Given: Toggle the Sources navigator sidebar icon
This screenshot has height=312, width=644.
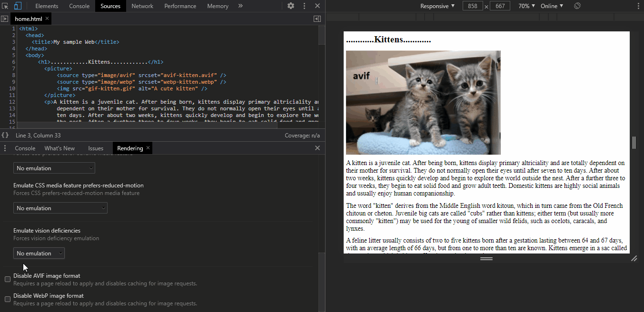Looking at the screenshot, I should 5,19.
